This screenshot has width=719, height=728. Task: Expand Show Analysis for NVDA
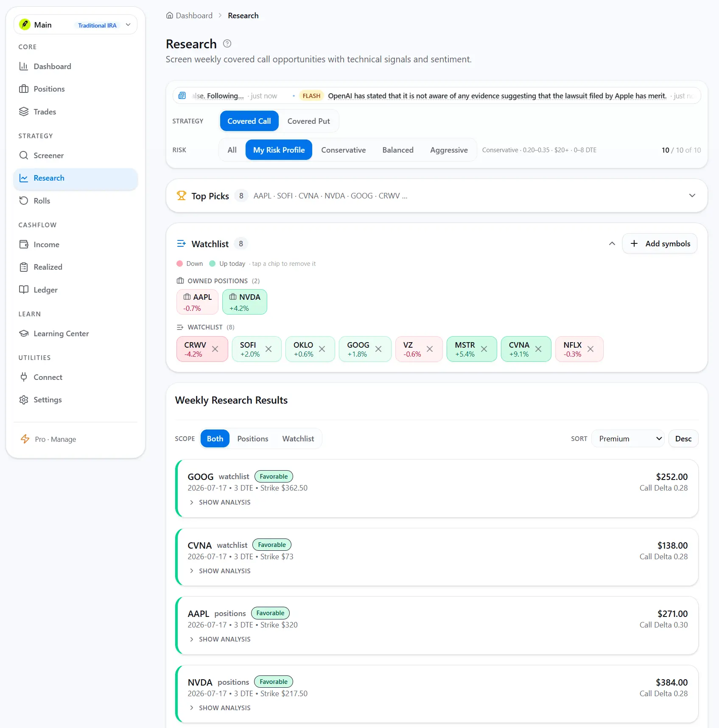(x=220, y=708)
